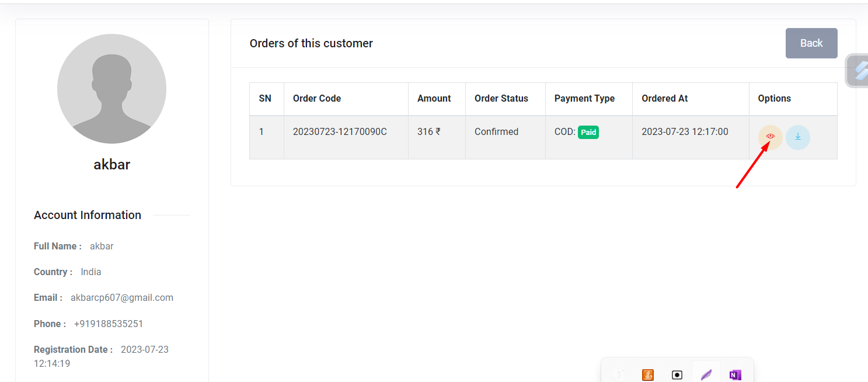Open the orange Java coffee cup icon
The height and width of the screenshot is (382, 868).
647,374
